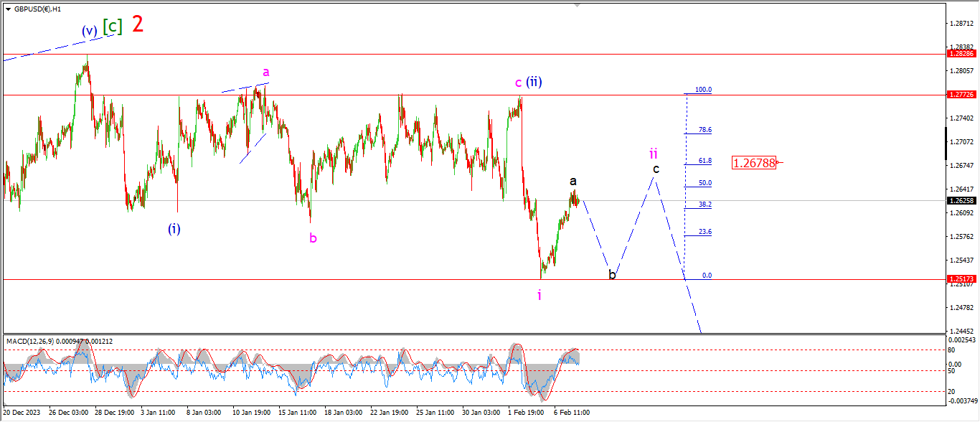
Task: Open the GBPUSD(€),H1 chart dropdown arrow
Action: tap(8, 9)
